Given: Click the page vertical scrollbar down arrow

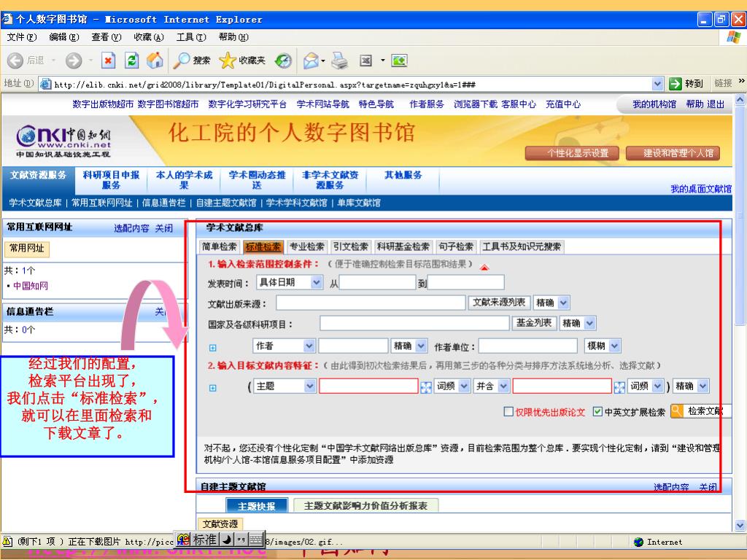Looking at the screenshot, I should (740, 526).
